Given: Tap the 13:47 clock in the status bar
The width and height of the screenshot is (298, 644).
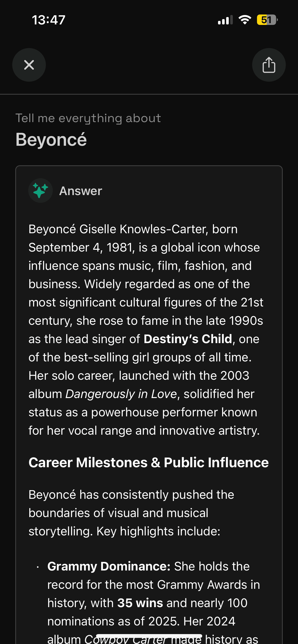Looking at the screenshot, I should 48,20.
